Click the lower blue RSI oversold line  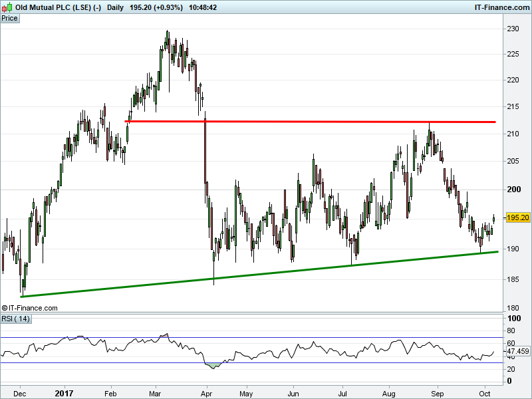coord(251,362)
